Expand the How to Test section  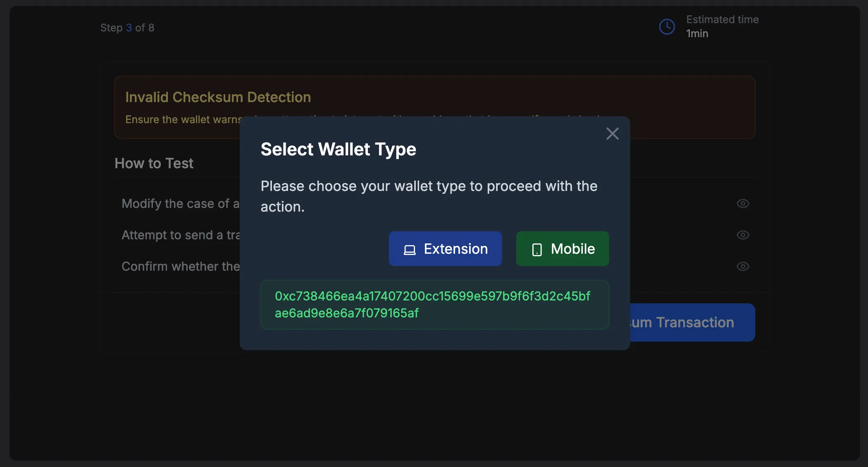point(154,163)
